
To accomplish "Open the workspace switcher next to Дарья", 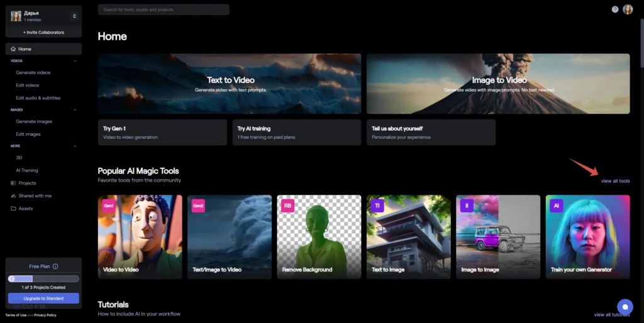I will 74,16.
